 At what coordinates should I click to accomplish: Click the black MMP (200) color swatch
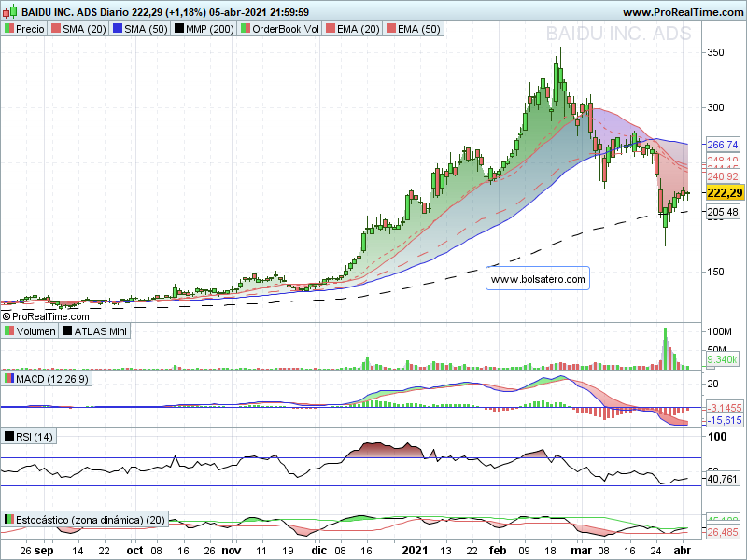tap(178, 29)
